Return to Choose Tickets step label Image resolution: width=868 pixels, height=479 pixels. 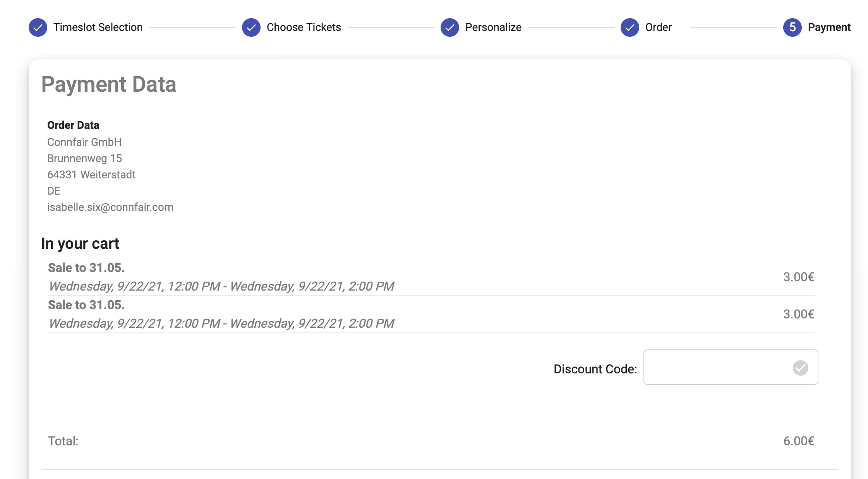304,27
